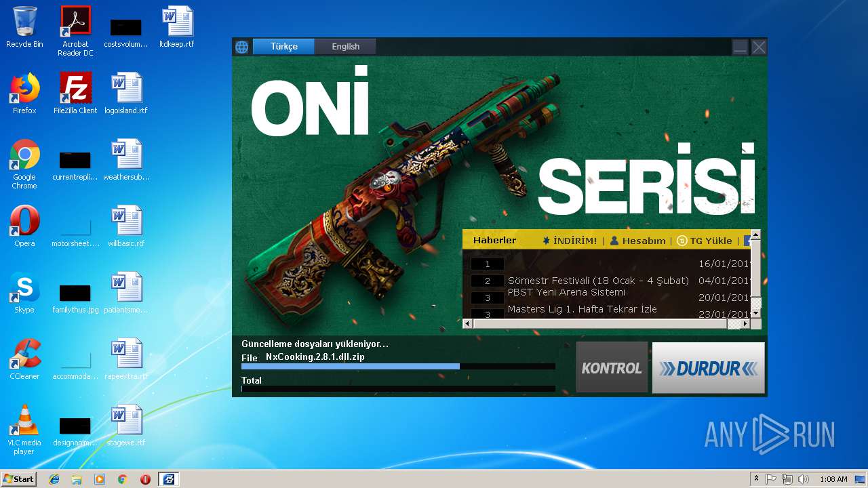Switch launcher language to English

pyautogui.click(x=346, y=47)
